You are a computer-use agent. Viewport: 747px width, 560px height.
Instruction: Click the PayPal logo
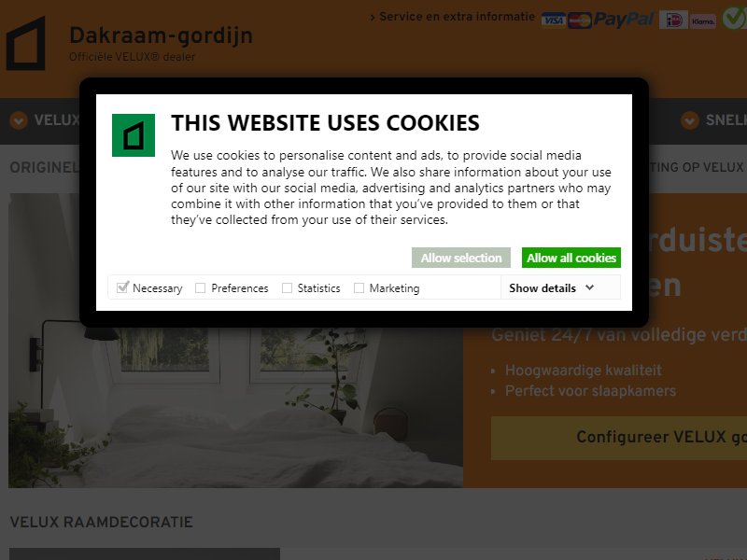tap(624, 20)
